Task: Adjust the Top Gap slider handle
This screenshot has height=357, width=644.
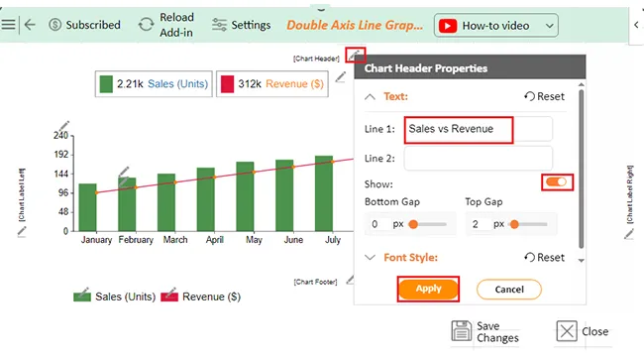Action: (514, 224)
